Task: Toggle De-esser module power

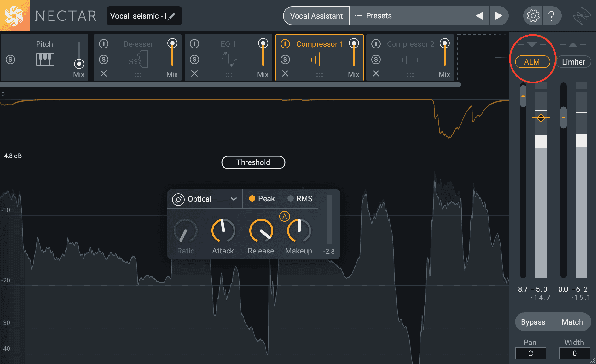Action: point(104,44)
